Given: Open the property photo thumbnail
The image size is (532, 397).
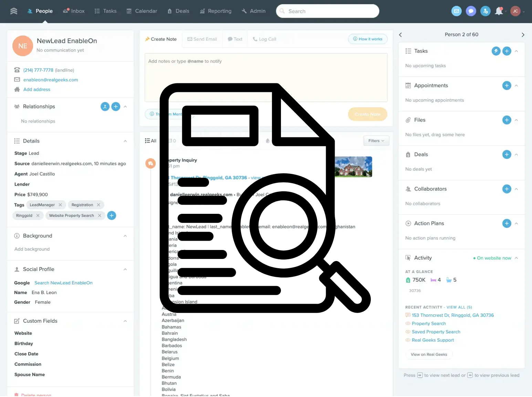Looking at the screenshot, I should [x=353, y=167].
